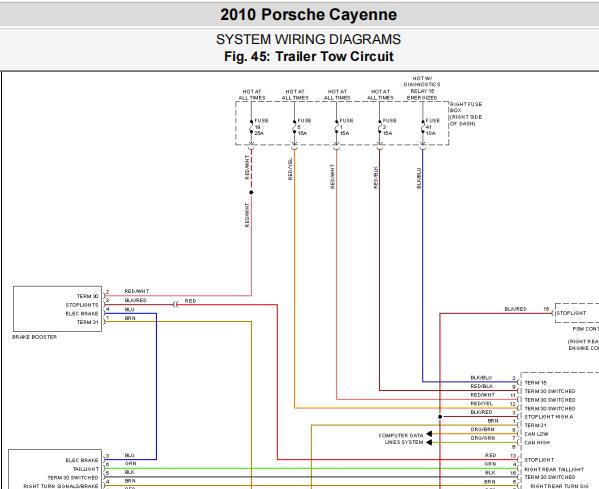
Task: Click the "TERM 15" terminal label
Action: (536, 382)
